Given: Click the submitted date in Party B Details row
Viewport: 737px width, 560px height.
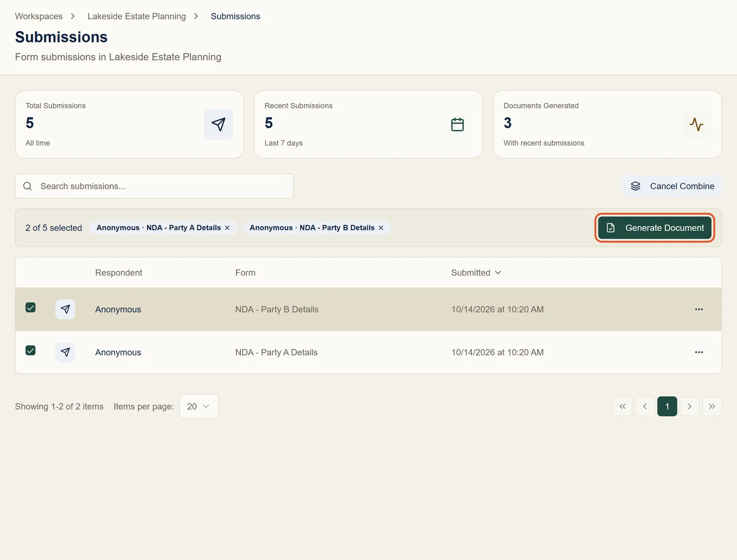Looking at the screenshot, I should [497, 309].
